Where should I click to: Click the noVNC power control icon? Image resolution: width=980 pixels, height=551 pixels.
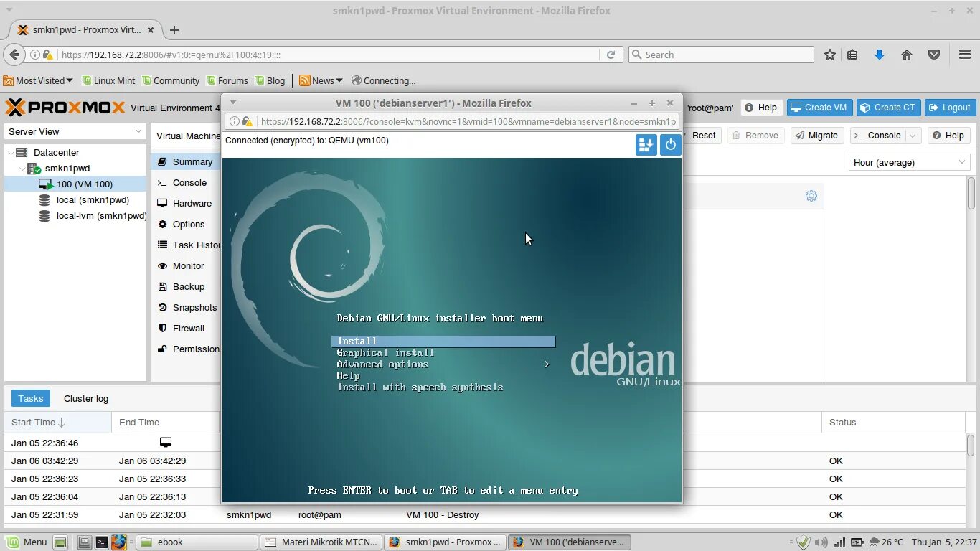[670, 144]
